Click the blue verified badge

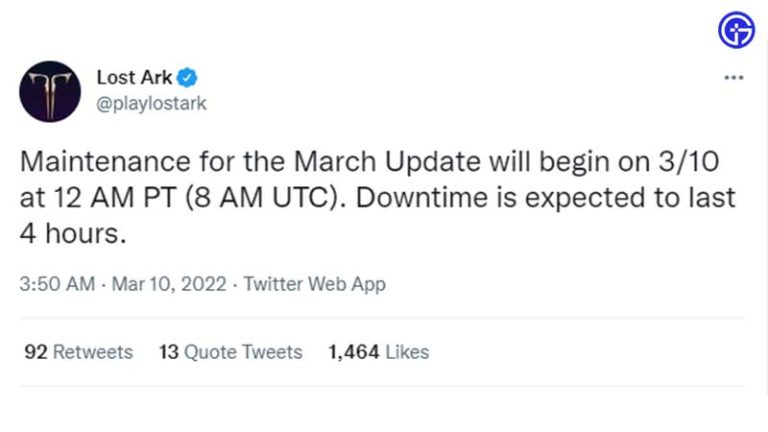coord(187,77)
